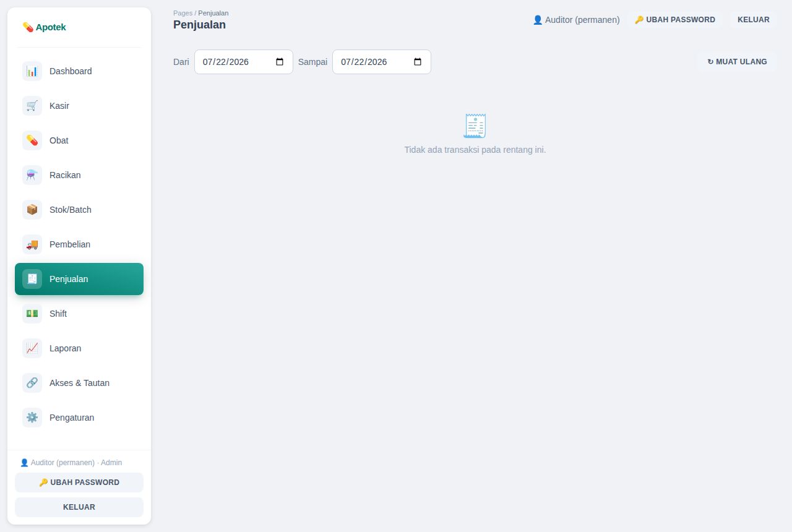Click the Muat Ulang reload button

pos(737,62)
